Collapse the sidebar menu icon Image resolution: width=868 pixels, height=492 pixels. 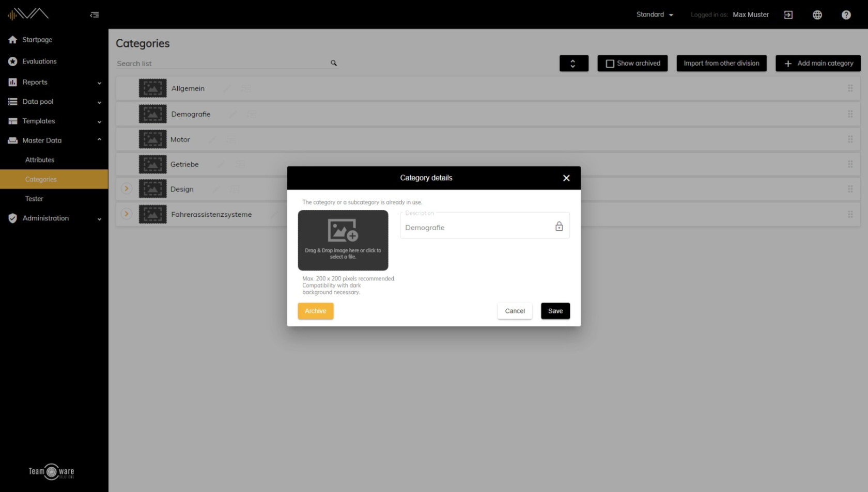(x=95, y=15)
